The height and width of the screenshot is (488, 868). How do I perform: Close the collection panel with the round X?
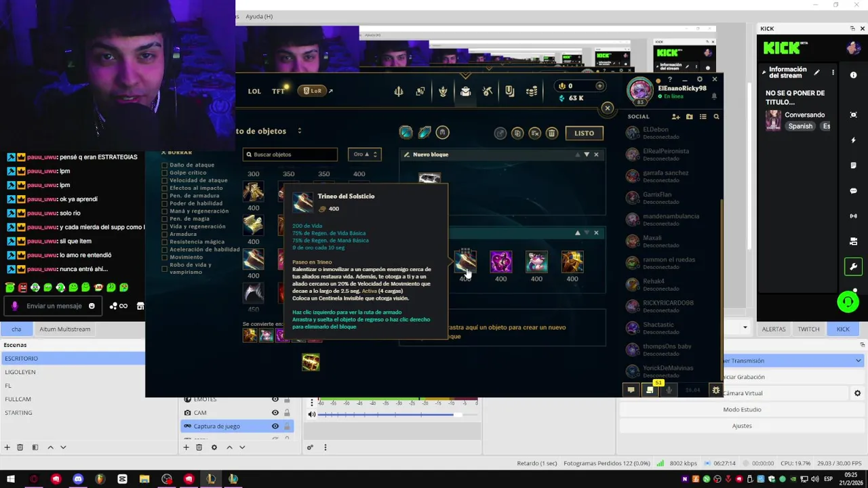[608, 108]
